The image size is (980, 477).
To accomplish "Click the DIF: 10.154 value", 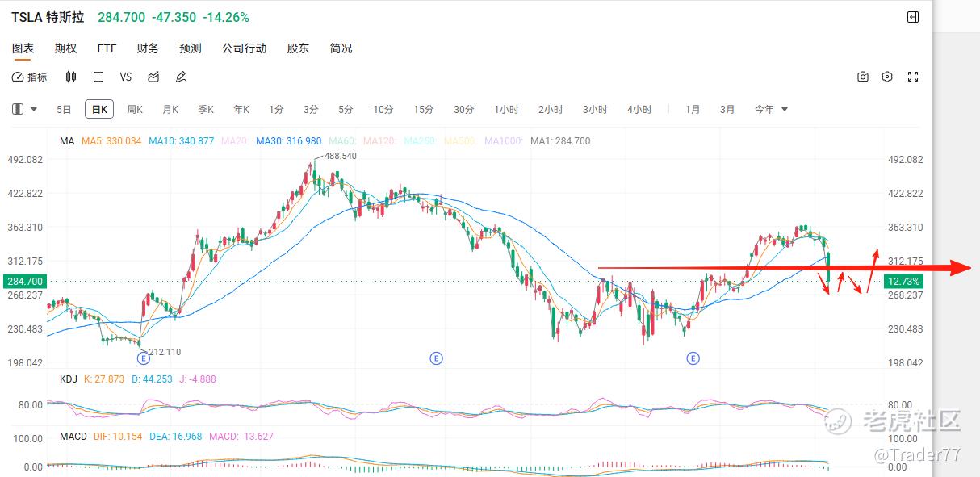I will [x=118, y=437].
